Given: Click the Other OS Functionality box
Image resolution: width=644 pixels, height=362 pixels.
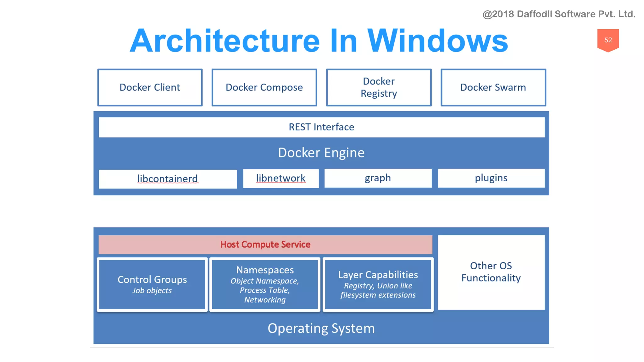Looking at the screenshot, I should [491, 272].
